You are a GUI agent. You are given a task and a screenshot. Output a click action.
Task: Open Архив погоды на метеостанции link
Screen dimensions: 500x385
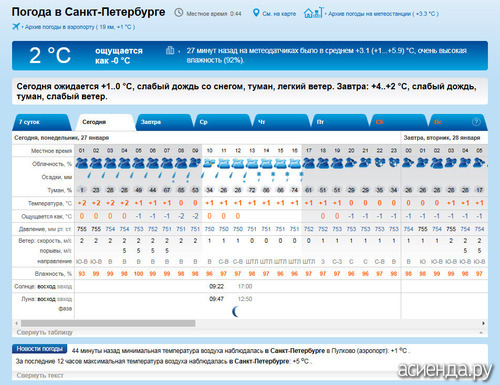point(383,14)
